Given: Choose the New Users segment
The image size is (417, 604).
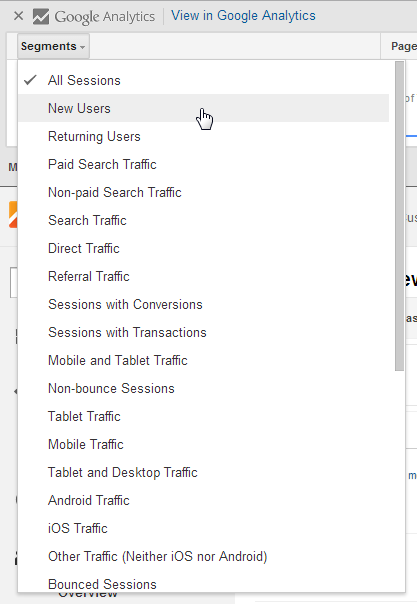Looking at the screenshot, I should click(x=203, y=108).
